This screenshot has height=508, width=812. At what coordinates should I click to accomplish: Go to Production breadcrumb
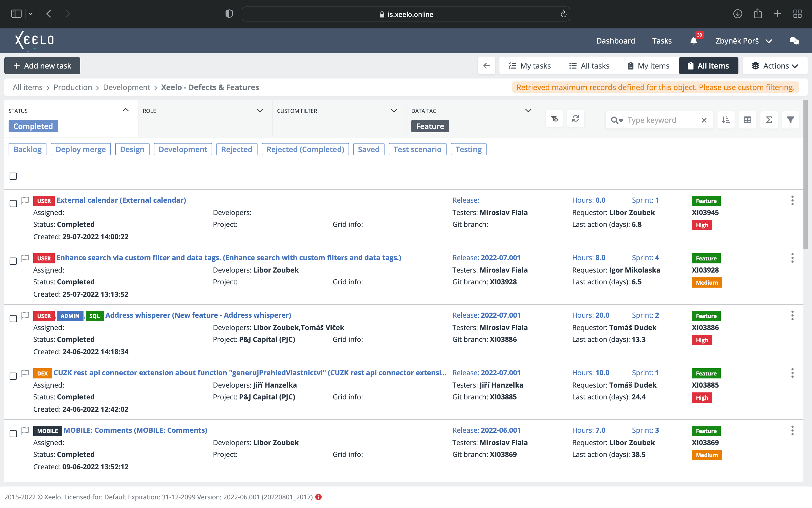tap(73, 87)
